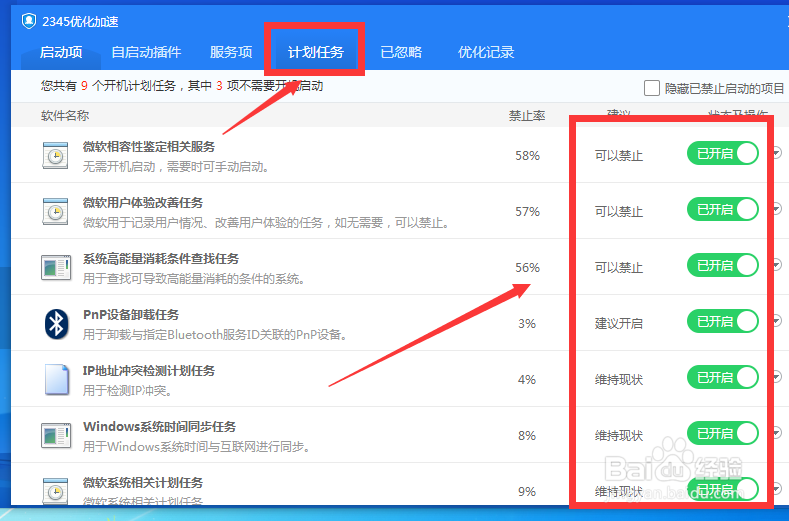Open dropdown arrow beside IP地址冲突检测计划任务 switch
The height and width of the screenshot is (521, 789).
tap(777, 377)
